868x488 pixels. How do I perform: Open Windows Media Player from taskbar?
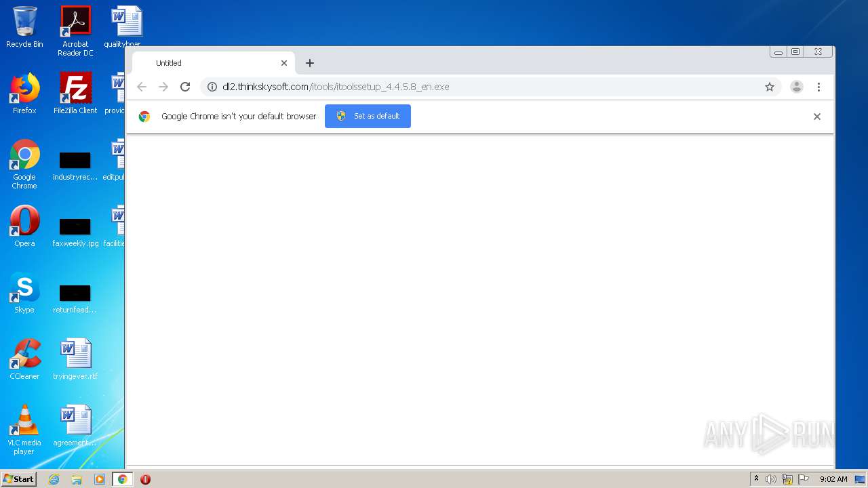(x=100, y=479)
